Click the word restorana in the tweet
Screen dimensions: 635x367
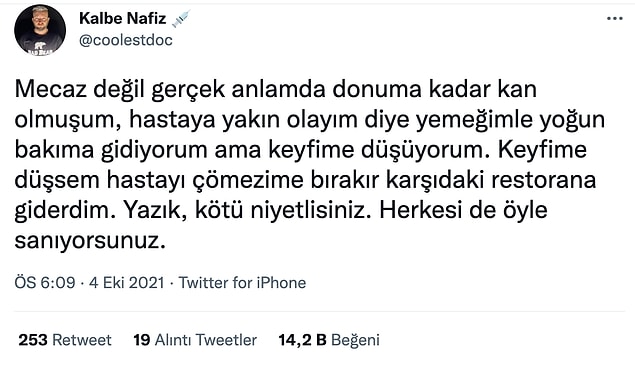543,180
